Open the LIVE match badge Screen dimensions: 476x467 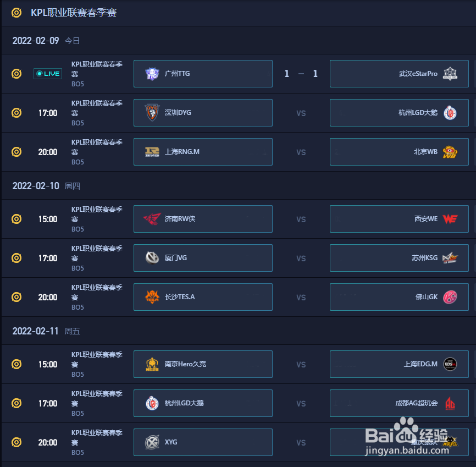coord(48,74)
